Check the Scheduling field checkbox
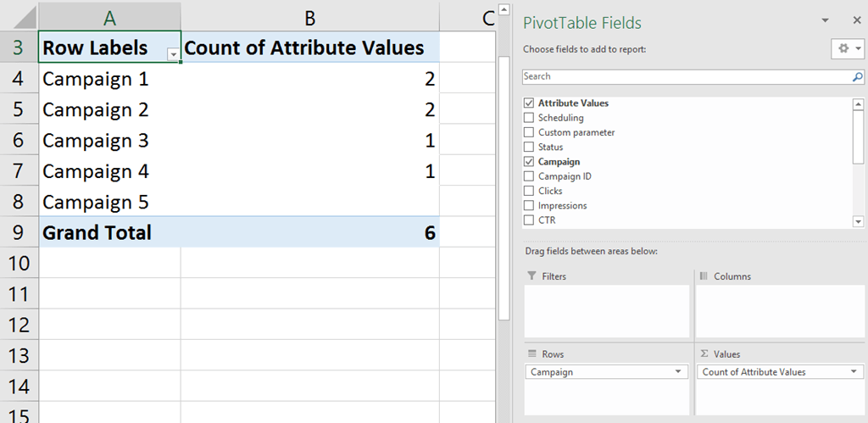 (x=530, y=118)
